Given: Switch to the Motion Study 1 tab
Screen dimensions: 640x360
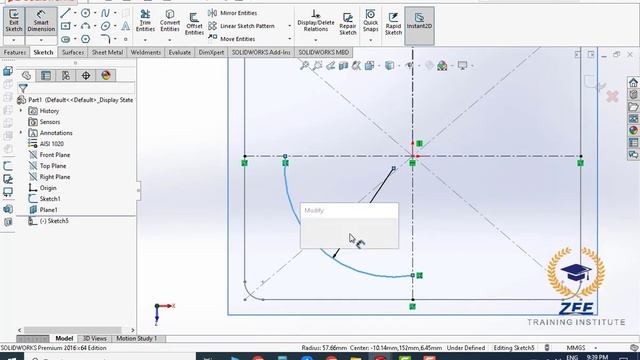Looking at the screenshot, I should point(136,338).
